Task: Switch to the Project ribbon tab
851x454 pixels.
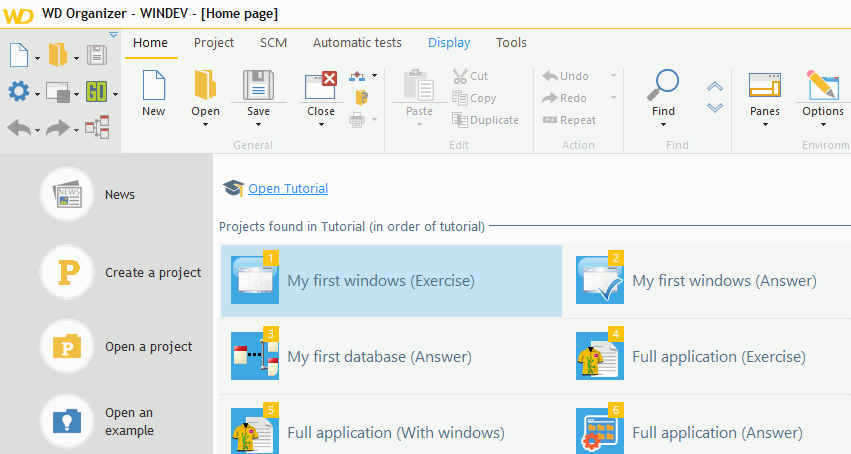Action: 214,43
